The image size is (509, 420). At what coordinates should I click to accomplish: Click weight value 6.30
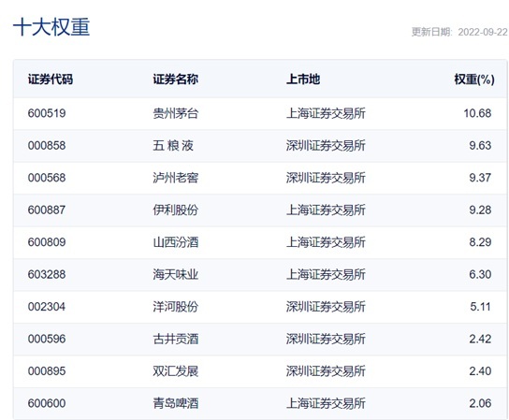tap(480, 275)
